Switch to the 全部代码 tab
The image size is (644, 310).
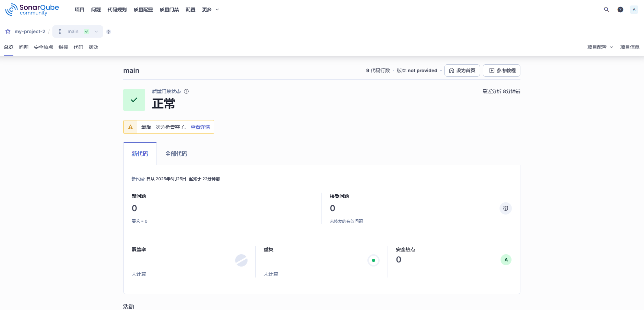(x=176, y=154)
